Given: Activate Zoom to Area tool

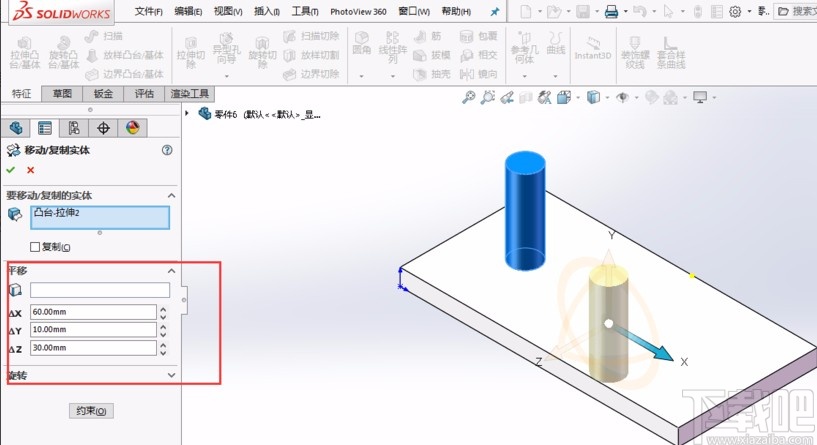Looking at the screenshot, I should [488, 97].
